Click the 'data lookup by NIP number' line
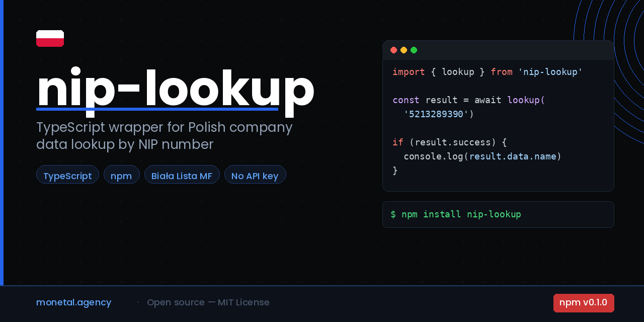Screen dimensions: 644x322 pyautogui.click(x=125, y=145)
